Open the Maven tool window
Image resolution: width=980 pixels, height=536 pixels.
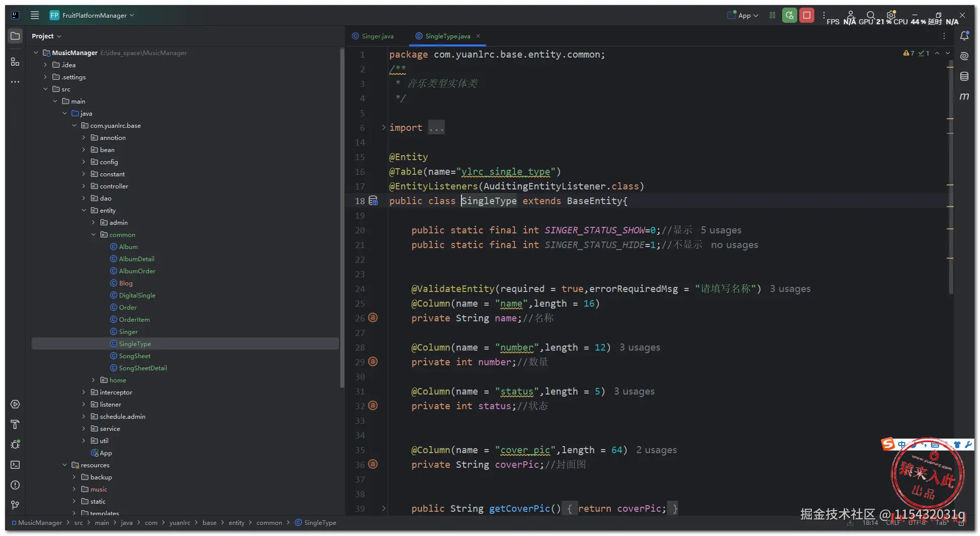[964, 96]
